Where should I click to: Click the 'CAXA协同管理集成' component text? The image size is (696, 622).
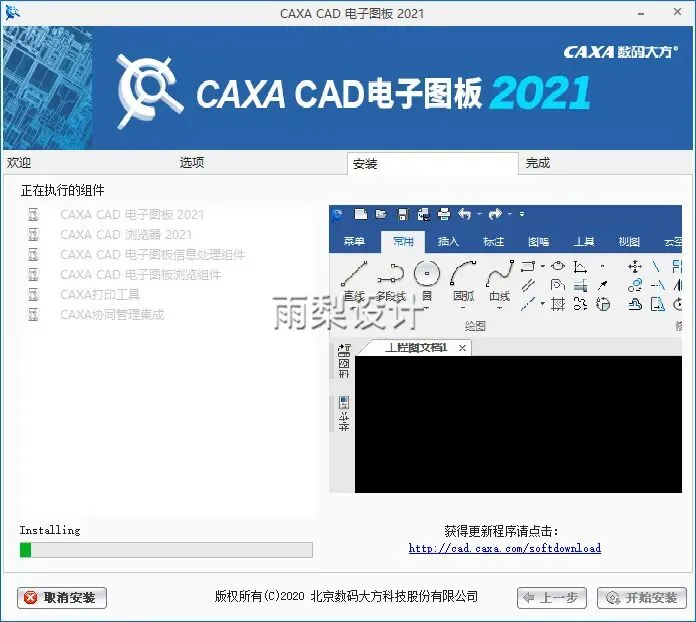pos(112,315)
